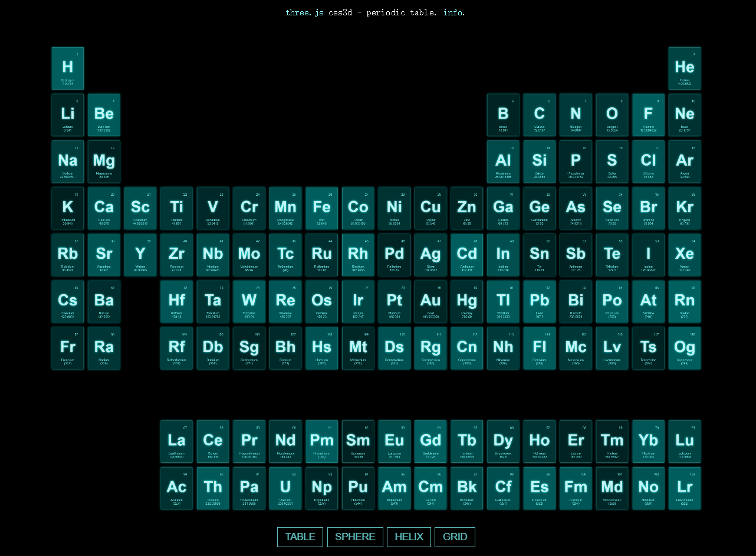
Task: Click the Fluorine (F) tile
Action: pos(648,115)
